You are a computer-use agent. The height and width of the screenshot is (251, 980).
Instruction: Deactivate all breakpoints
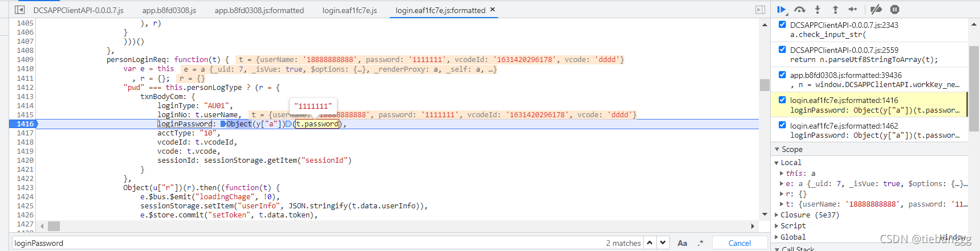tap(876, 10)
